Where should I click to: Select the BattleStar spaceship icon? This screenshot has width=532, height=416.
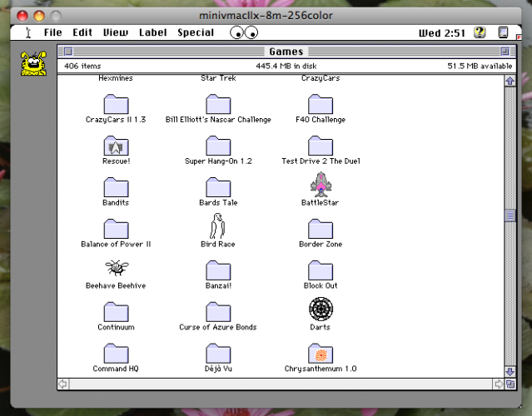321,185
